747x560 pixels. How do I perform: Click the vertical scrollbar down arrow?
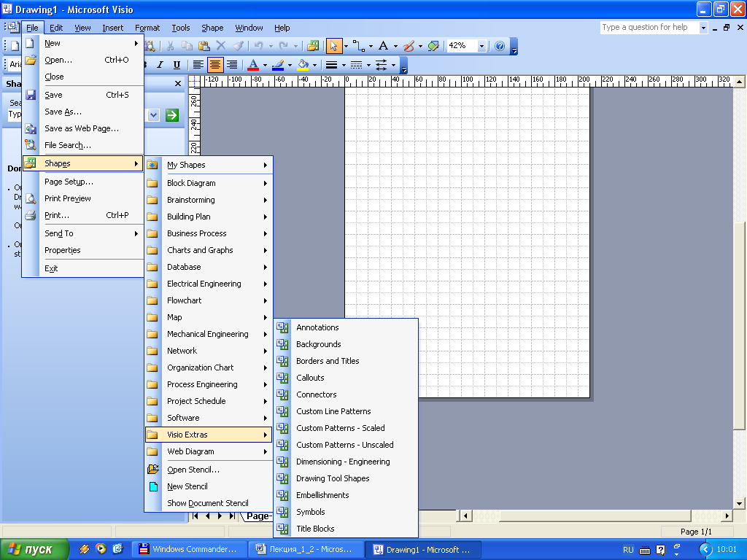(740, 503)
